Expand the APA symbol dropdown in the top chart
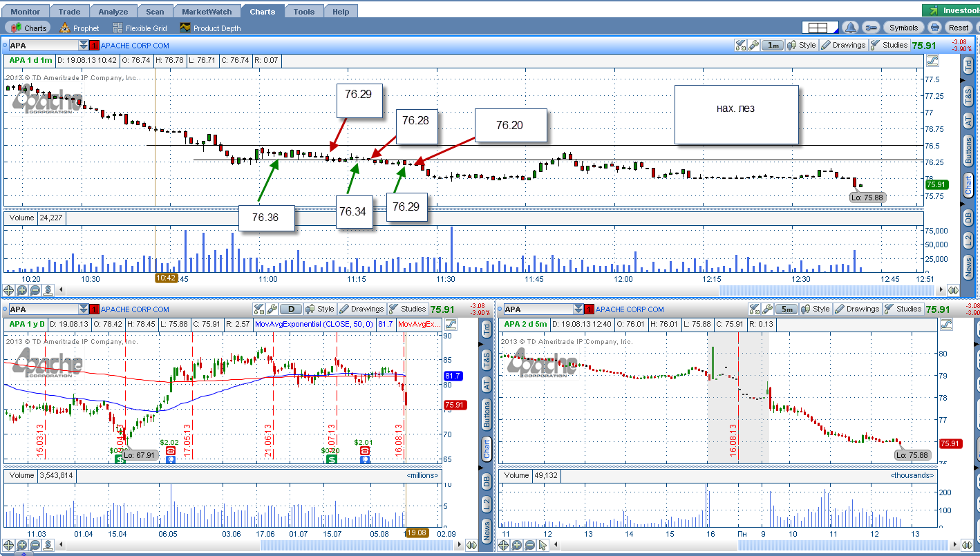The height and width of the screenshot is (556, 980). 83,46
